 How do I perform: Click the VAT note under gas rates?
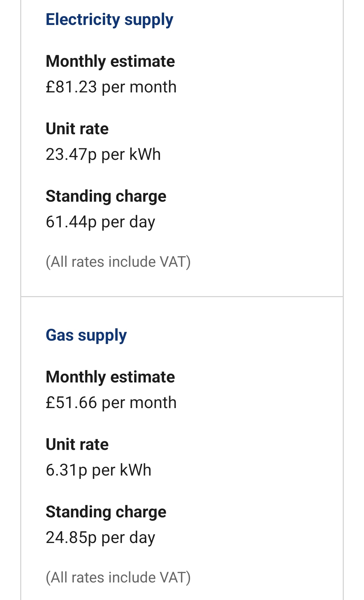118,578
